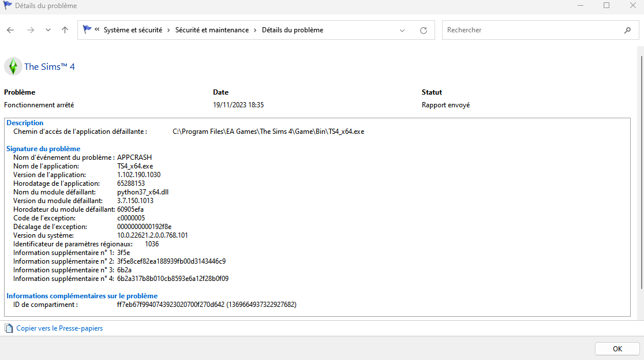This screenshot has height=360, width=644.
Task: Click the Rechercher search field
Action: [541, 30]
